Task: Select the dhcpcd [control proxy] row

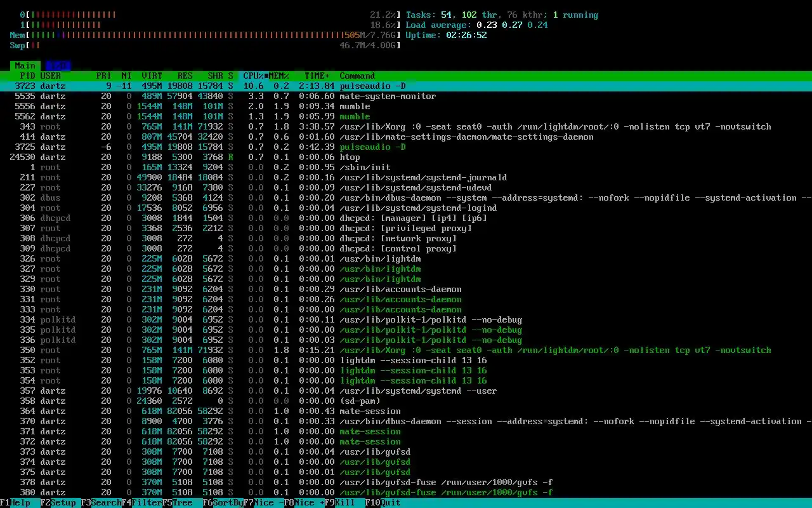Action: (406, 248)
